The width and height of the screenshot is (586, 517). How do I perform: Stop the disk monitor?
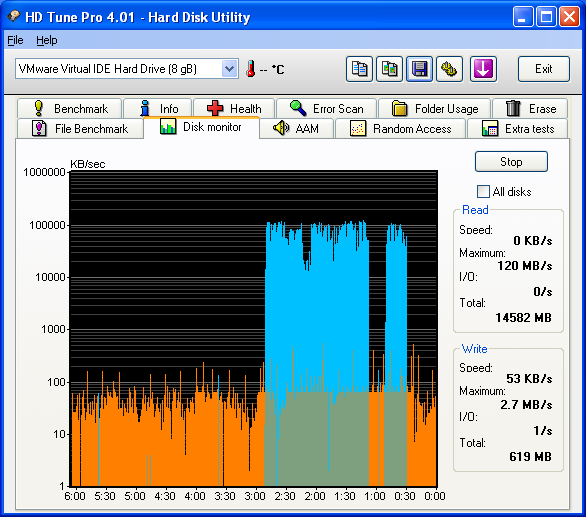tap(511, 161)
